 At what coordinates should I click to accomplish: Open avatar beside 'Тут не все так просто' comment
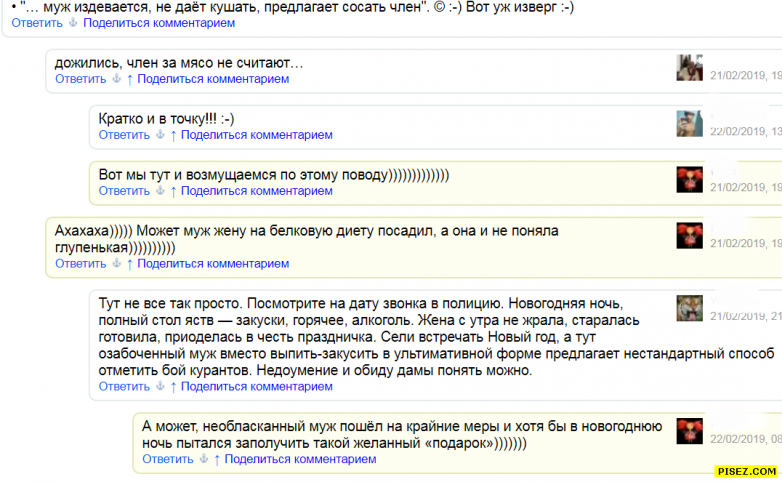point(689,308)
